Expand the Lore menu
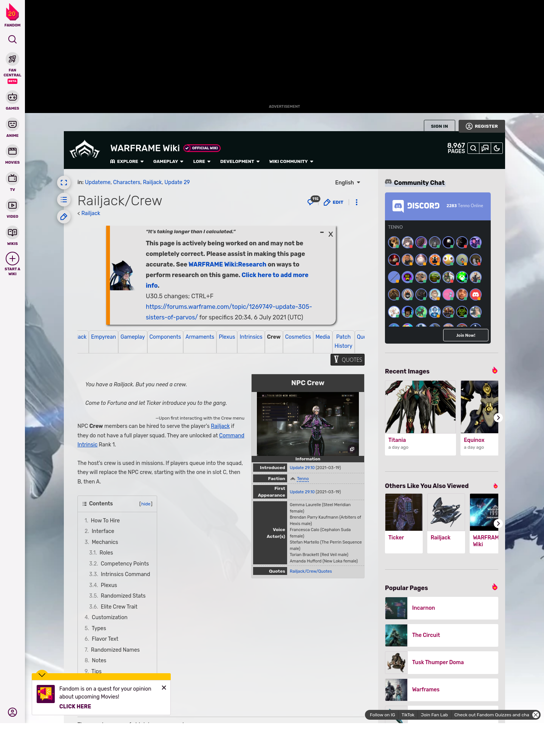The width and height of the screenshot is (544, 756). click(x=202, y=161)
